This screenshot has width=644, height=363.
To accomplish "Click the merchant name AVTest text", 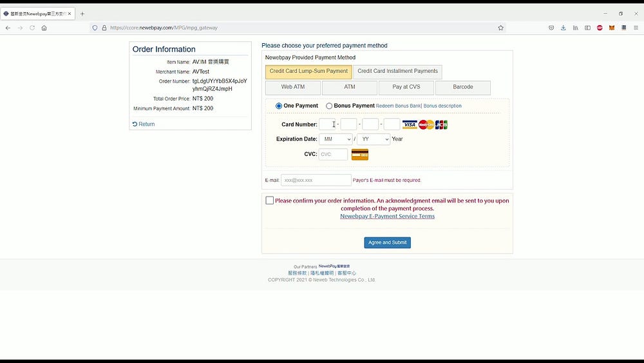I will click(201, 72).
